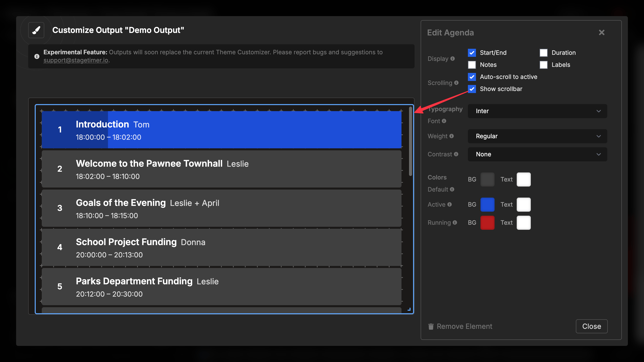The width and height of the screenshot is (644, 362).
Task: Click the info icon beside Display
Action: 453,59
